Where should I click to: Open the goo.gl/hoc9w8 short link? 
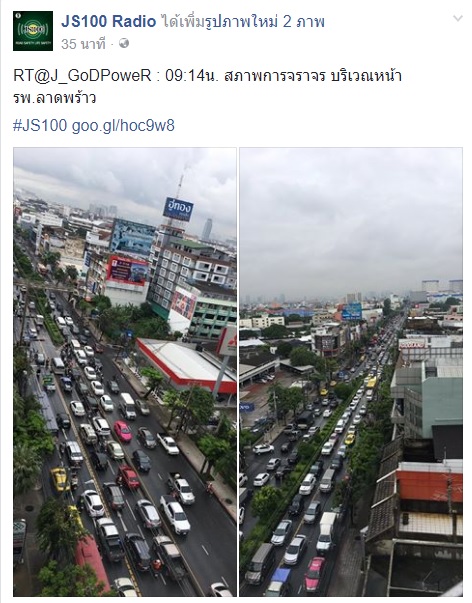[123, 126]
